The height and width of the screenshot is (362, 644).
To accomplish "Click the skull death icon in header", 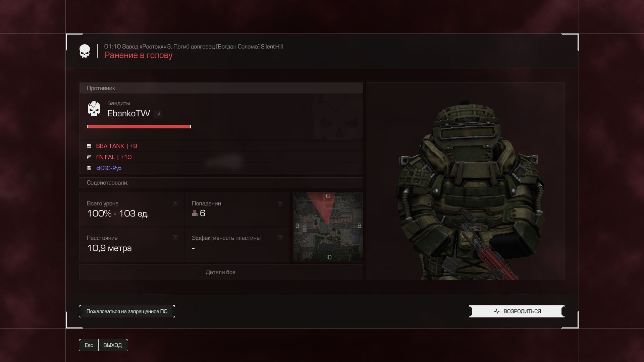I will pos(85,51).
